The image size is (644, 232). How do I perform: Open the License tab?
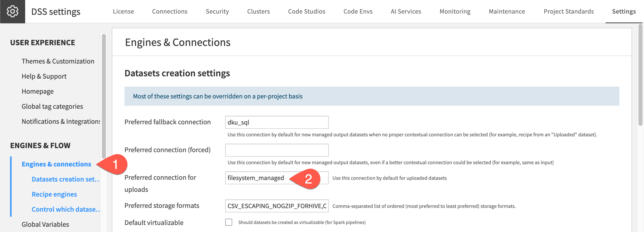(123, 12)
